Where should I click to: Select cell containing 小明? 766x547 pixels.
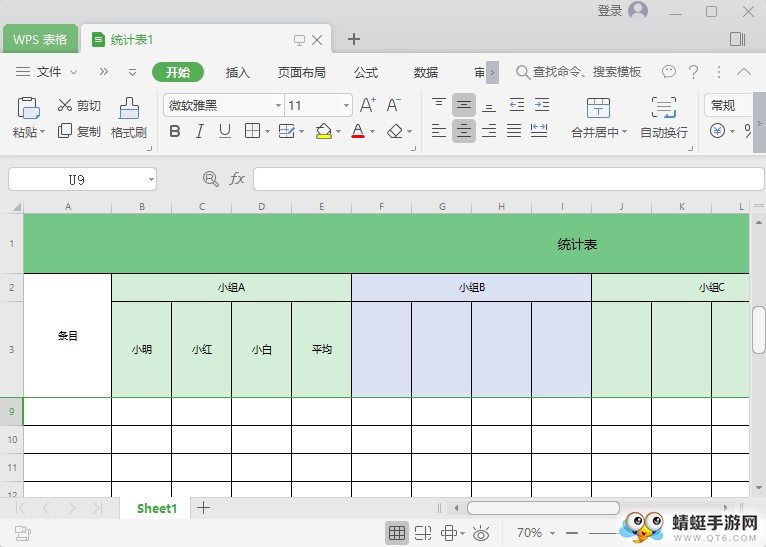[142, 349]
